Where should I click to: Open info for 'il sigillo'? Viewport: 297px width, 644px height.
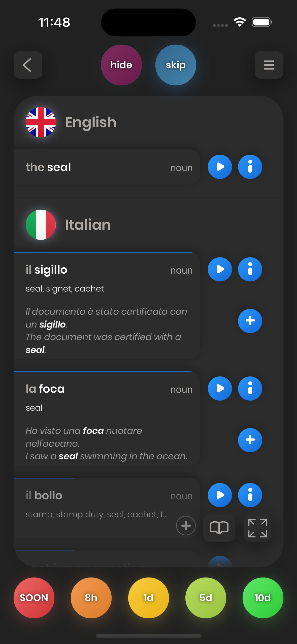[x=250, y=269]
